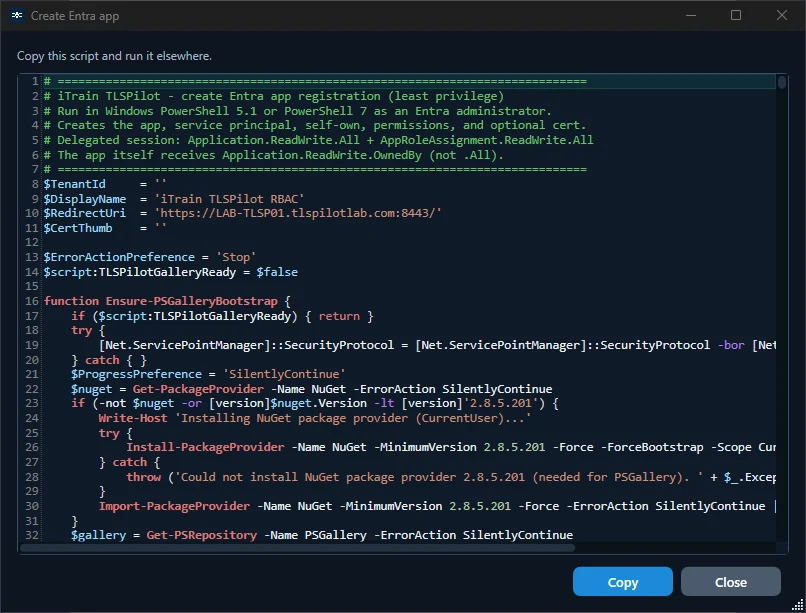The image size is (806, 613).
Task: Click the '$gallery' variable on line 32
Action: (99, 535)
